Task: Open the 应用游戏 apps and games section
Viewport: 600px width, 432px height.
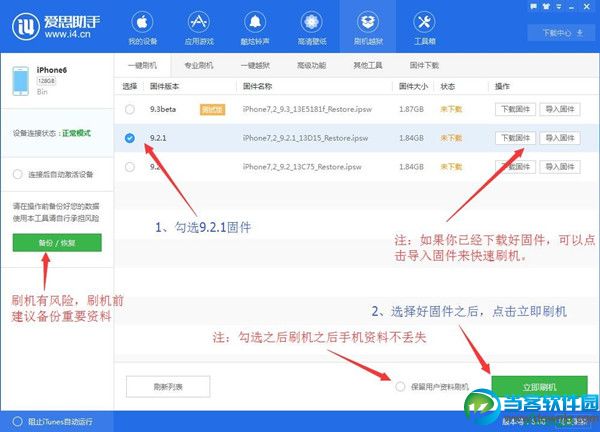Action: pyautogui.click(x=199, y=29)
